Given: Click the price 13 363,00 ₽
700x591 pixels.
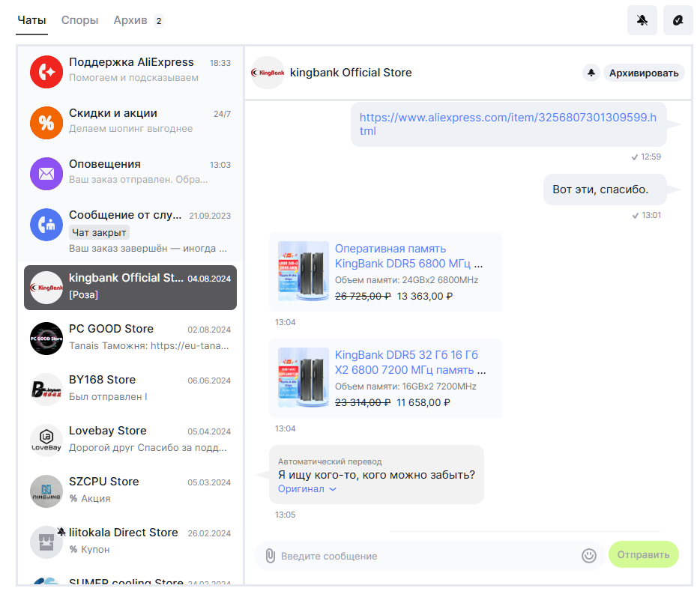Looking at the screenshot, I should coord(424,296).
